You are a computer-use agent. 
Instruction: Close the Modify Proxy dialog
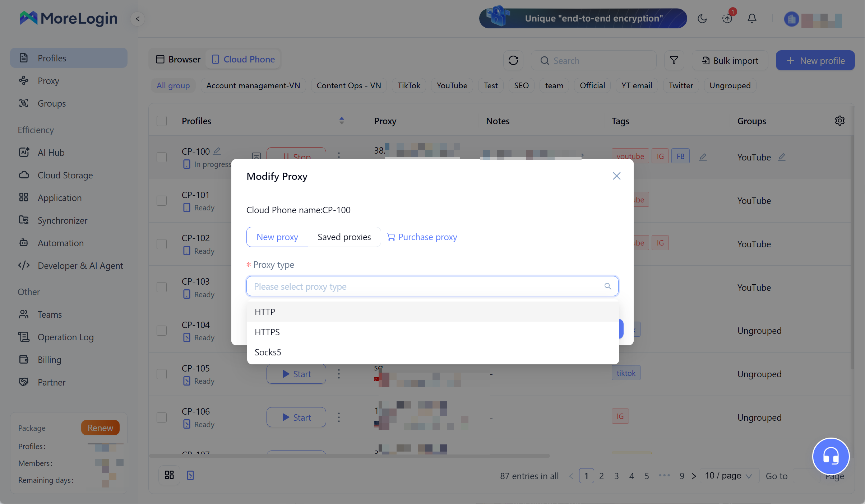[616, 176]
